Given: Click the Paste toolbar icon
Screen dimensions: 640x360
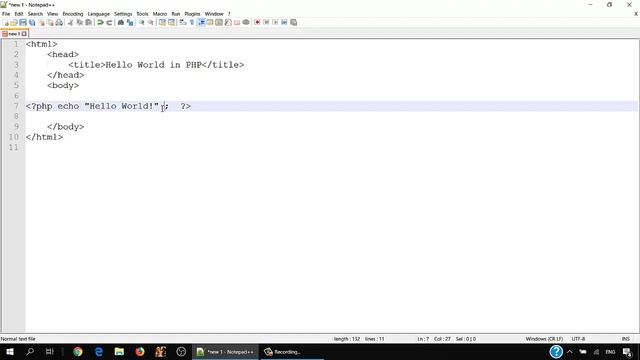Looking at the screenshot, I should click(88, 22).
